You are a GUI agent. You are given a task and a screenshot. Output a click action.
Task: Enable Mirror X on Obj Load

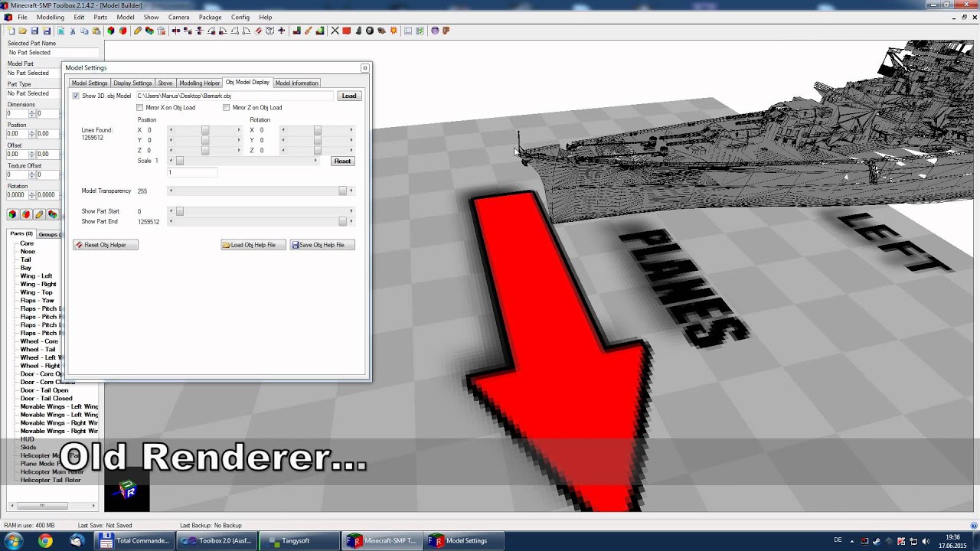tap(139, 108)
